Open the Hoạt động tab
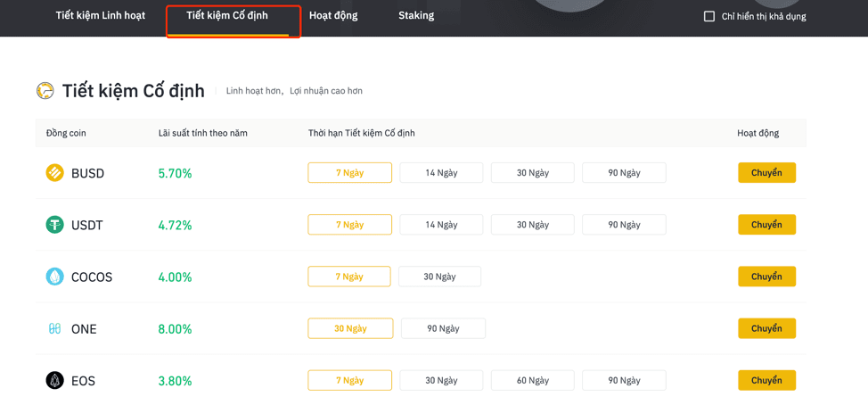This screenshot has height=405, width=868. coord(333,15)
